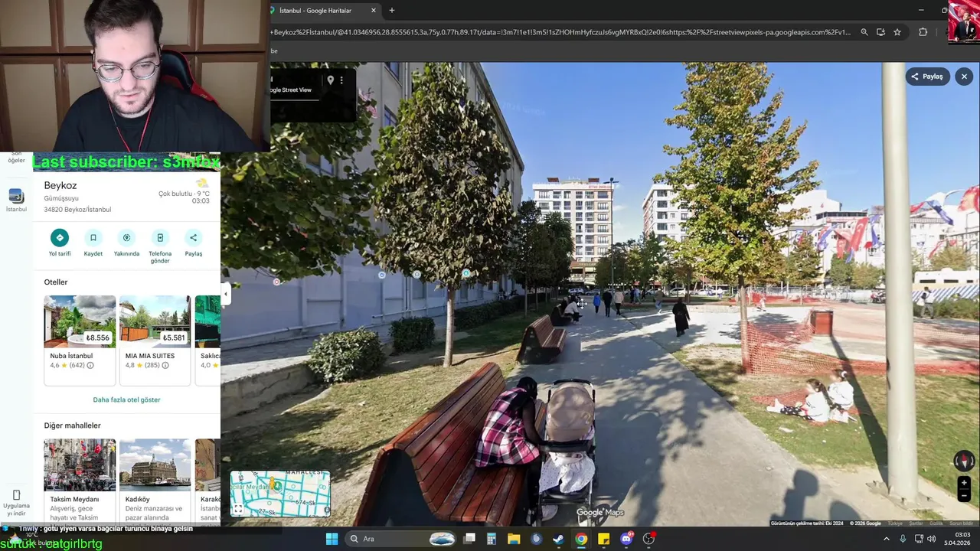This screenshot has width=980, height=551.
Task: Open the Calculator taskbar icon
Action: [492, 539]
